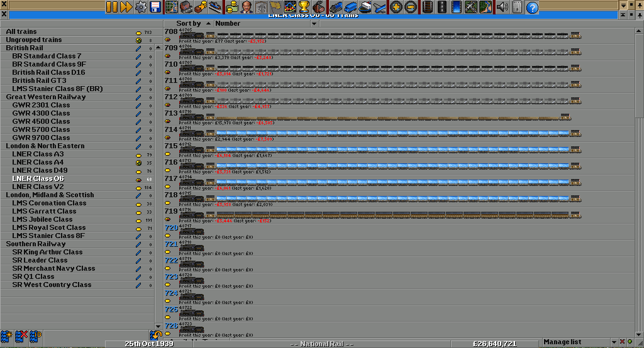
Task: Open railway construction tool
Action: click(428, 7)
